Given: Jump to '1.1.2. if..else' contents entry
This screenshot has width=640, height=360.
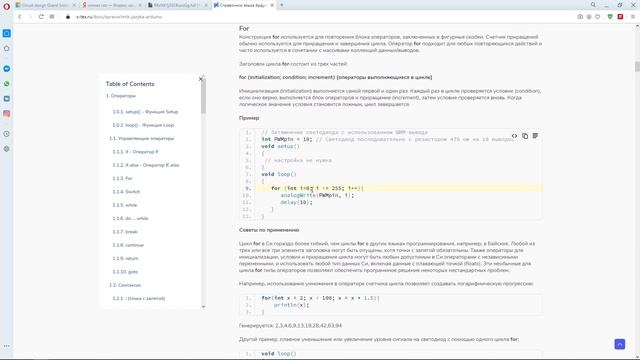Looking at the screenshot, I should pos(146,165).
